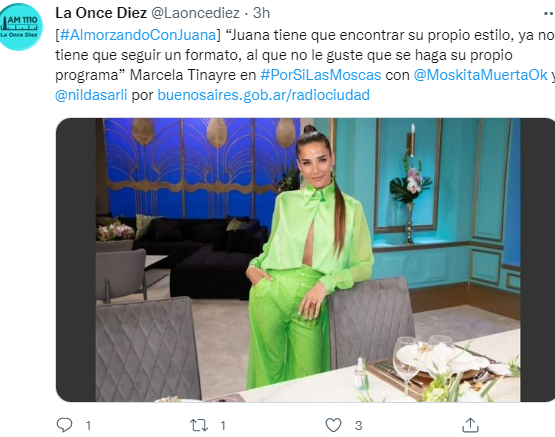
Task: Click the reply count number 1
Action: pyautogui.click(x=88, y=425)
